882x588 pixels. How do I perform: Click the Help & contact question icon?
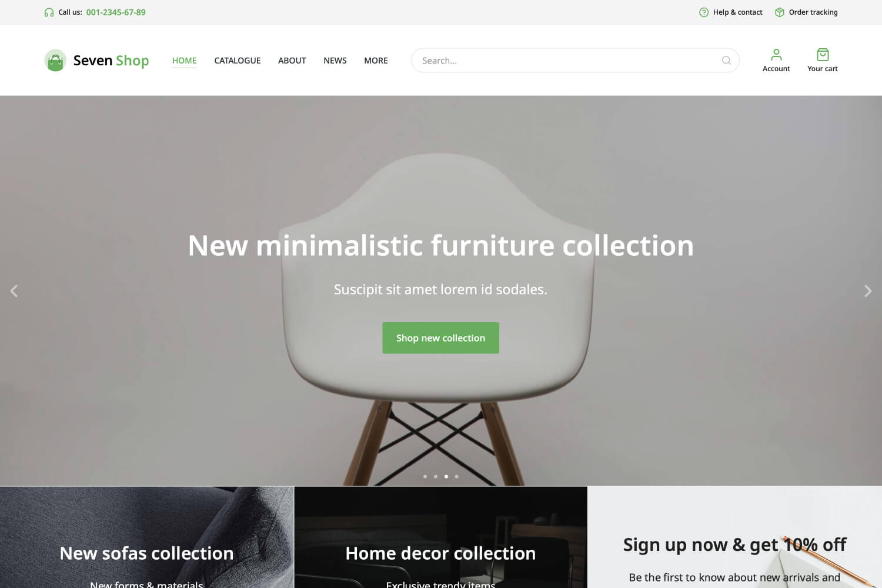704,12
